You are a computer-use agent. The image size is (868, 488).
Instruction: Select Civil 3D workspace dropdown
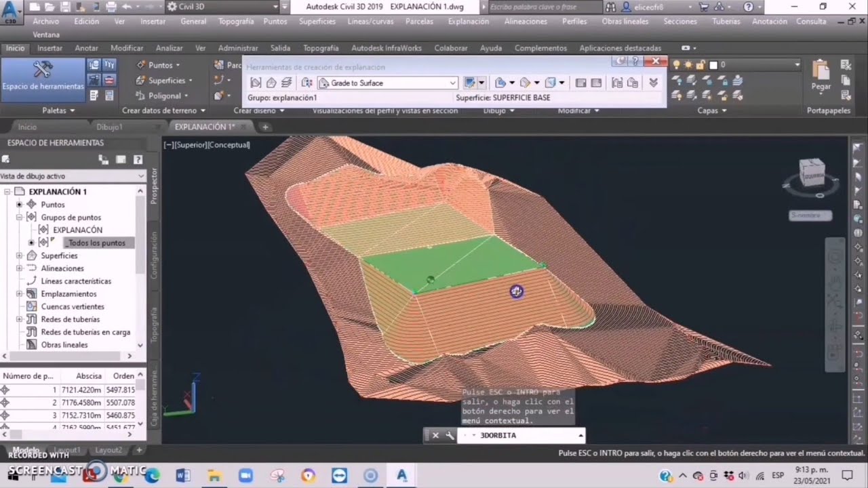pyautogui.click(x=222, y=7)
